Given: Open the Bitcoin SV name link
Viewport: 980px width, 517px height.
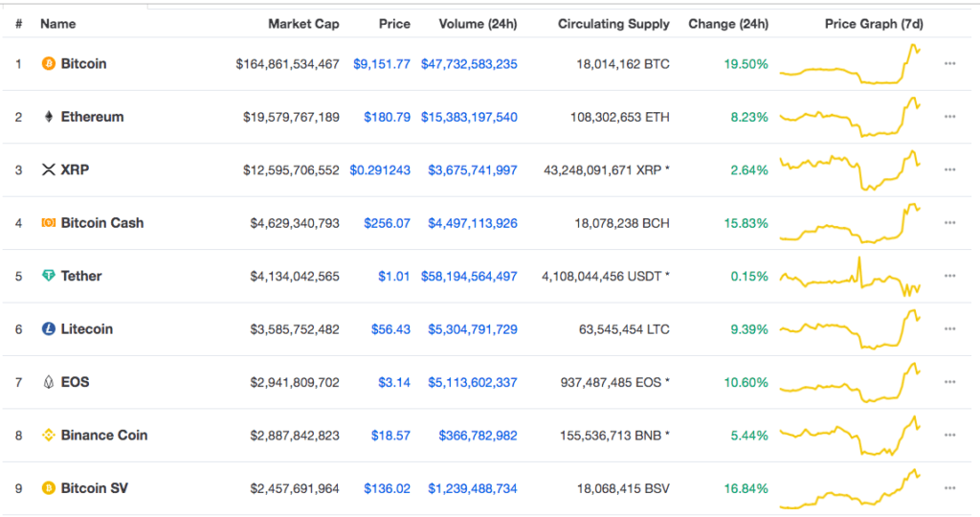Looking at the screenshot, I should click(95, 488).
